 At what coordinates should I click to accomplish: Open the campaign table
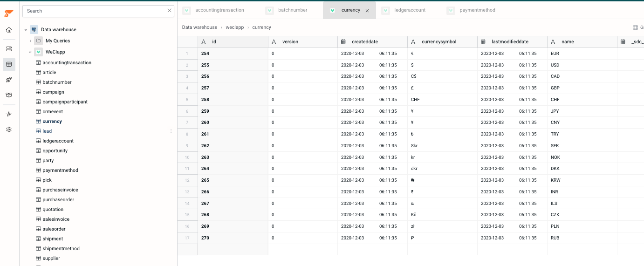pyautogui.click(x=53, y=92)
